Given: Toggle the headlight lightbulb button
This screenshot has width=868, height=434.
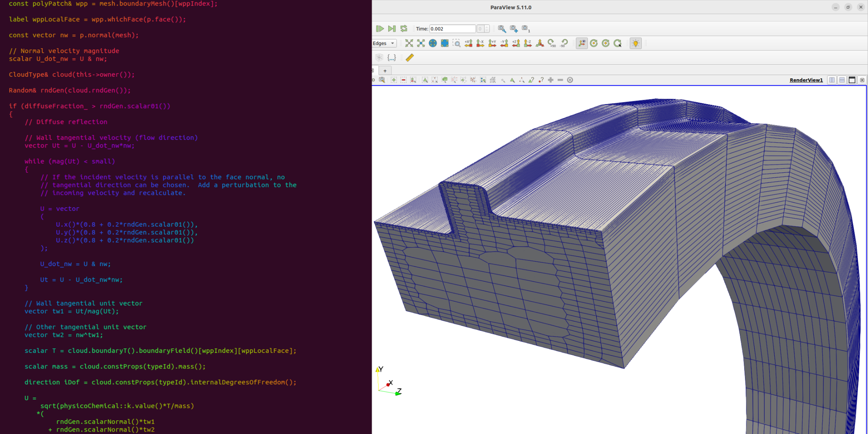Looking at the screenshot, I should pyautogui.click(x=635, y=43).
